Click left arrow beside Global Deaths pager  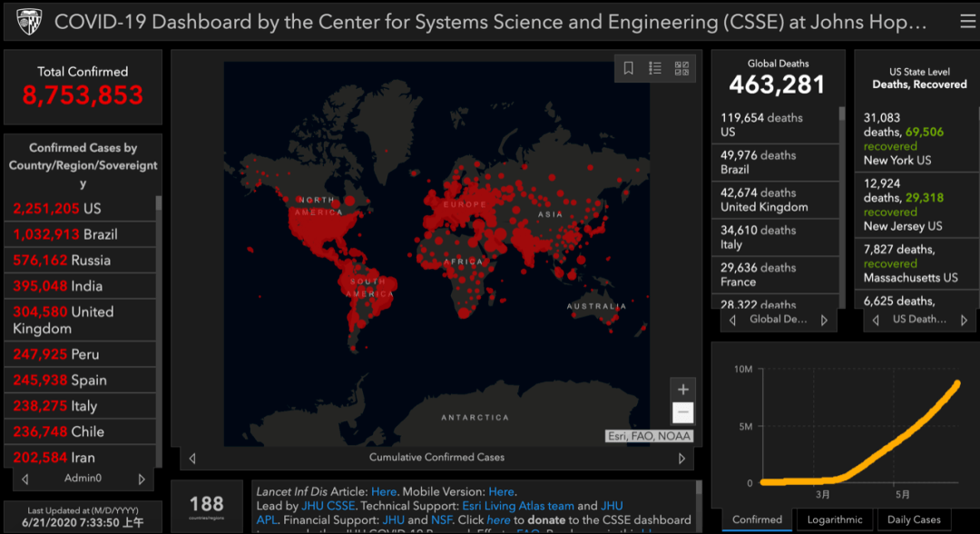click(732, 321)
